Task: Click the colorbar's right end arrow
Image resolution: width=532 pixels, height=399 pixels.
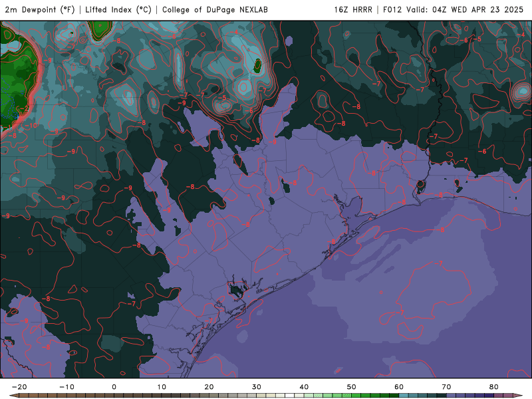Action: 518,396
